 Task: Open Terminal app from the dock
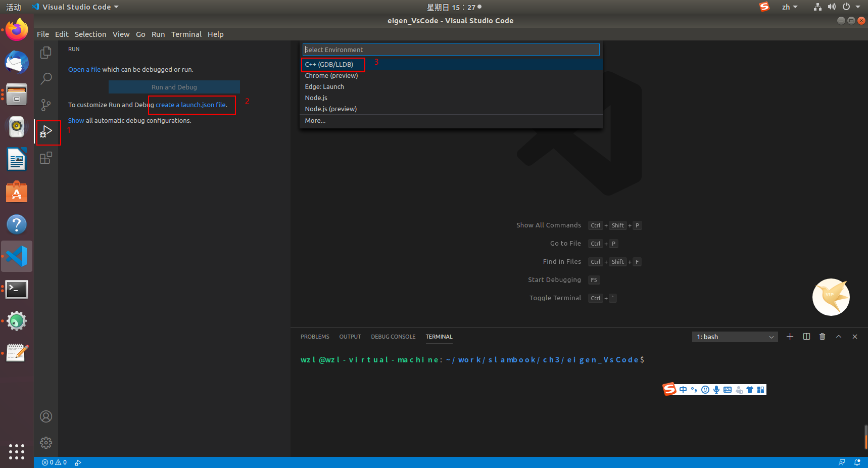click(x=17, y=289)
